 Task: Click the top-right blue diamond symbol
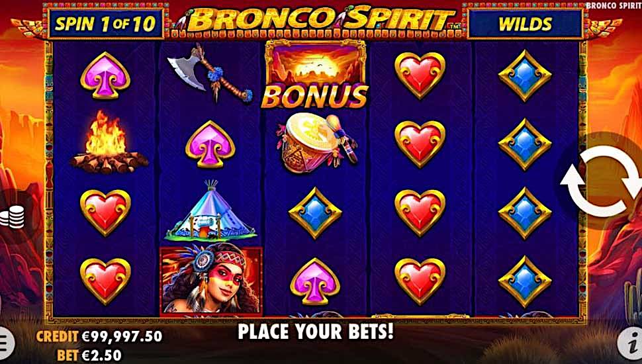(525, 75)
